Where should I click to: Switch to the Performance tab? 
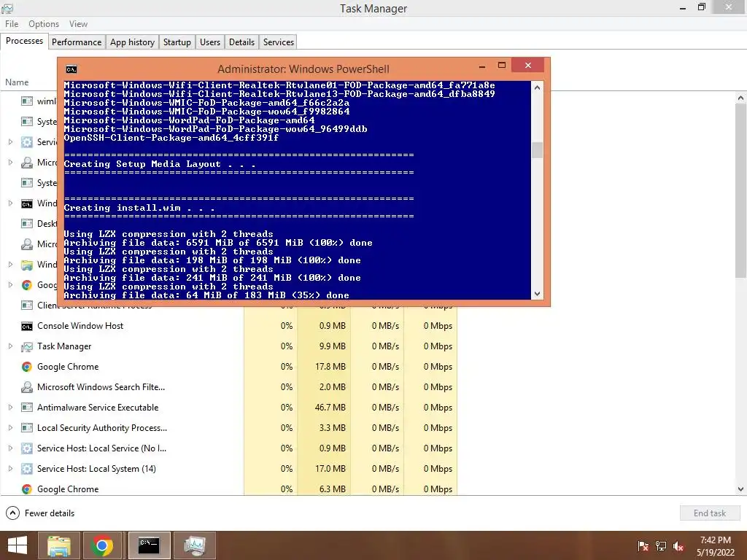76,42
